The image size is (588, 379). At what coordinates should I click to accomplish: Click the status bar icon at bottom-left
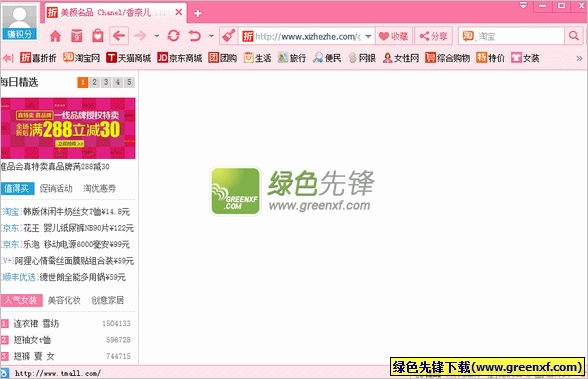coord(4,373)
